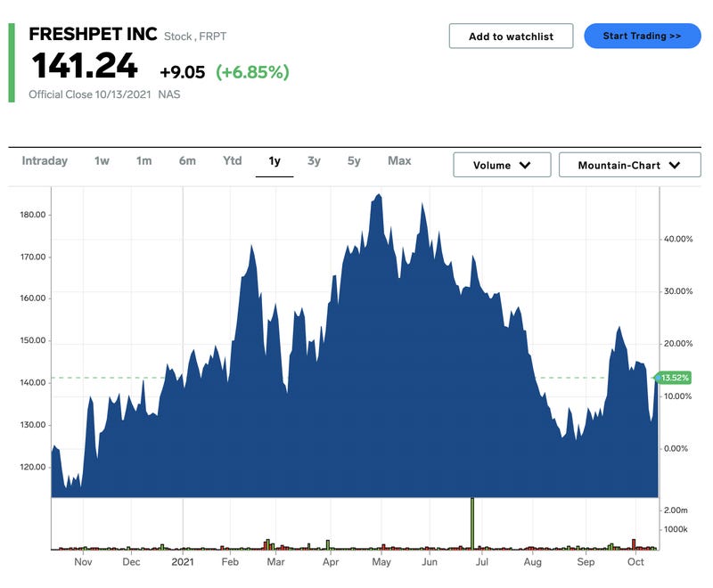
Task: Click the Nov date label
Action: [x=83, y=562]
